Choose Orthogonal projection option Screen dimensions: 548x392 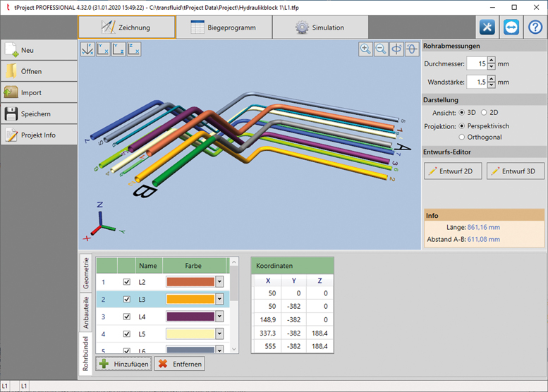coord(463,137)
